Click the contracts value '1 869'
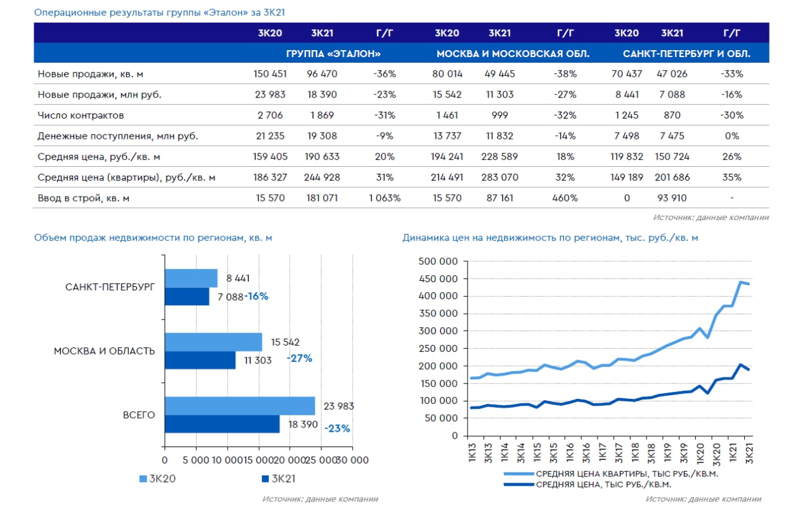Viewport: 812px width, 513px height. (x=322, y=115)
